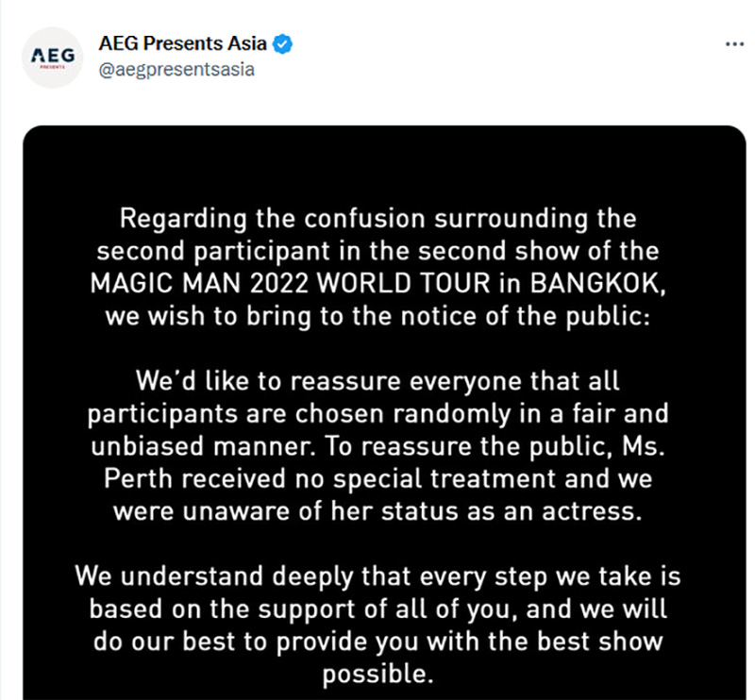The width and height of the screenshot is (755, 700).
Task: Open the three-dot more options menu
Action: 733,43
